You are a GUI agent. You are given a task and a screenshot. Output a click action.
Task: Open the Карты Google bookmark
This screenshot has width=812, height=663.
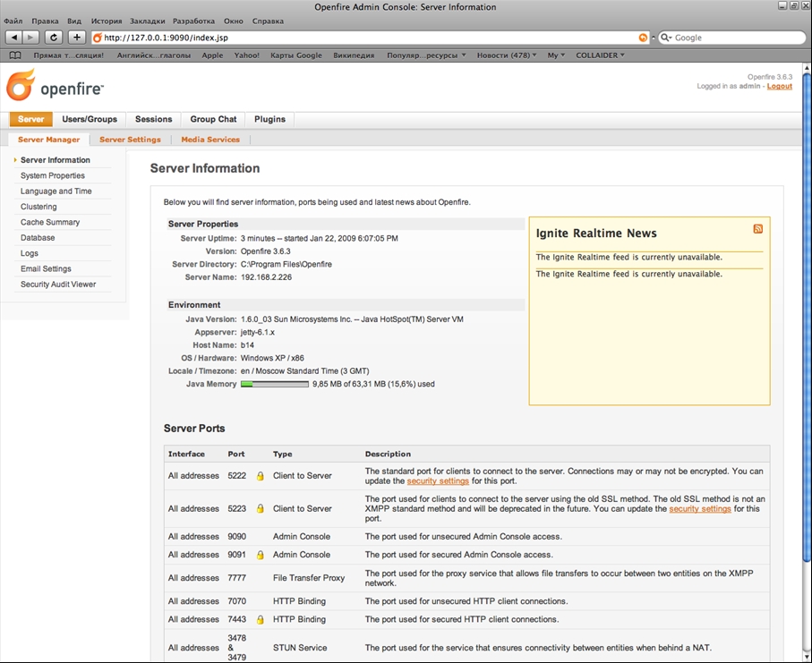(x=296, y=55)
